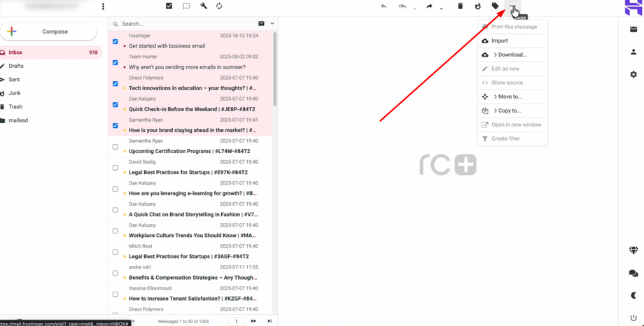Image resolution: width=644 pixels, height=326 pixels.
Task: Select Import from the More menu
Action: pos(512,41)
